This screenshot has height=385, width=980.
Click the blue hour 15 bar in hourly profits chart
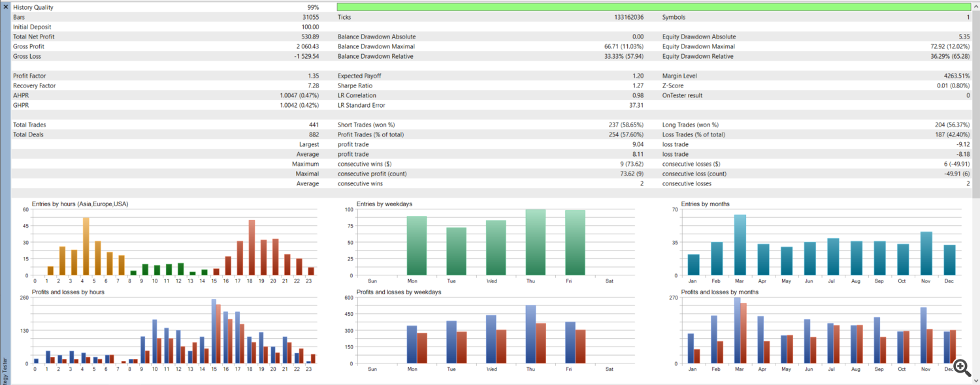pos(214,331)
